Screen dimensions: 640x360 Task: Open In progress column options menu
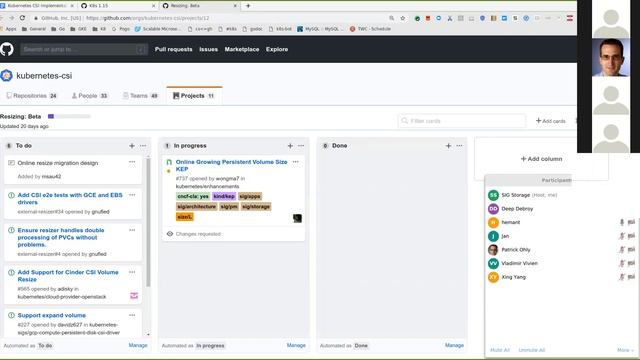click(x=301, y=146)
